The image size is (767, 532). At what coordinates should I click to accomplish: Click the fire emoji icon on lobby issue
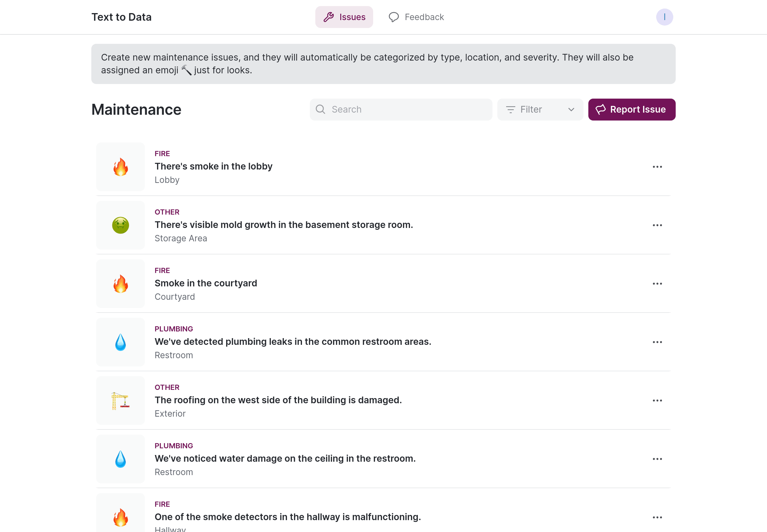pyautogui.click(x=121, y=166)
